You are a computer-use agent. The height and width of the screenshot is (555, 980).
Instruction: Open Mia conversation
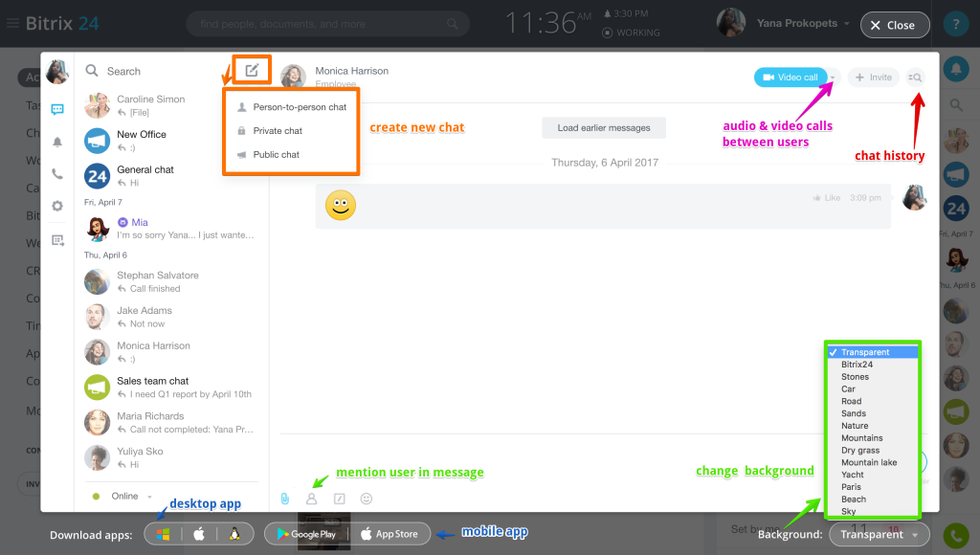click(x=170, y=229)
